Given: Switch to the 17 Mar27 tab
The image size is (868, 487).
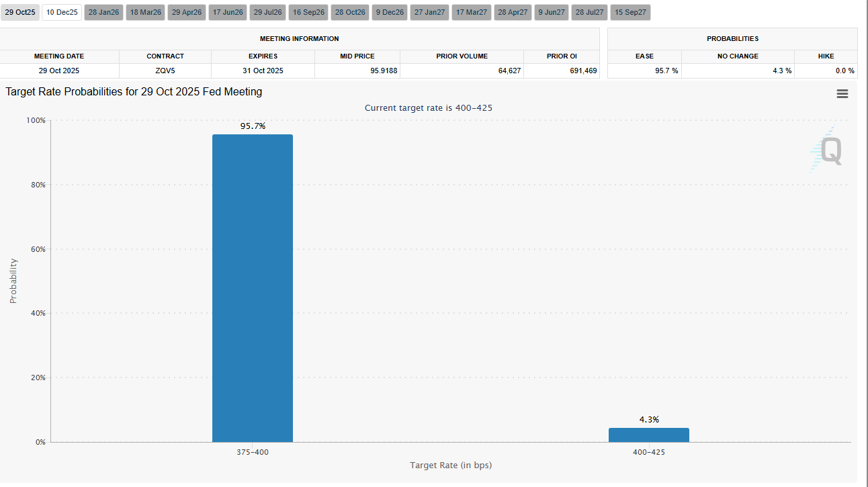Looking at the screenshot, I should [x=471, y=11].
